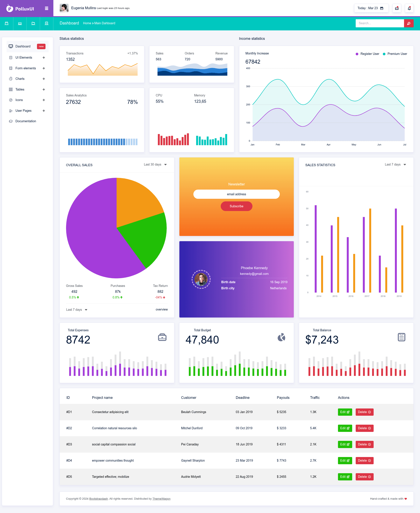
Task: Click the new badge beside Dashboard
Action: [41, 46]
